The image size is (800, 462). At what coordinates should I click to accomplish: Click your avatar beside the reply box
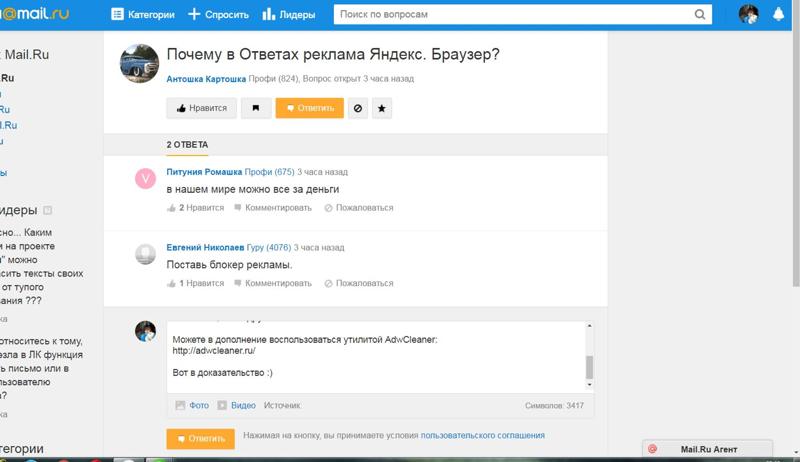[145, 331]
